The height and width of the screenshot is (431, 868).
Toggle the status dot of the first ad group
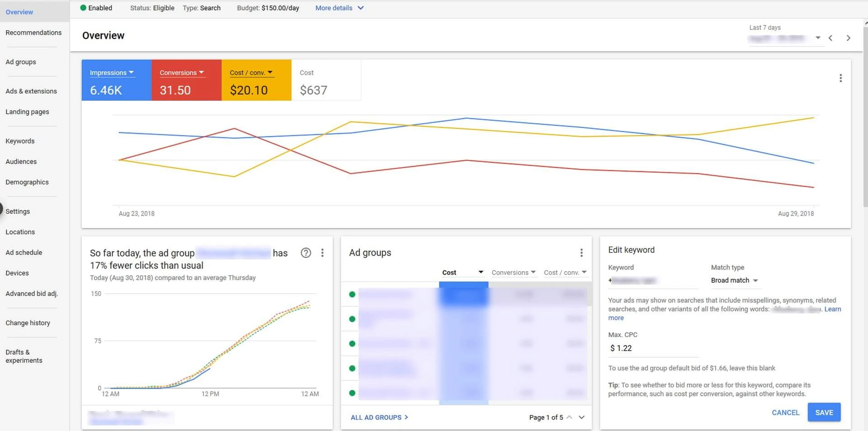click(x=352, y=294)
